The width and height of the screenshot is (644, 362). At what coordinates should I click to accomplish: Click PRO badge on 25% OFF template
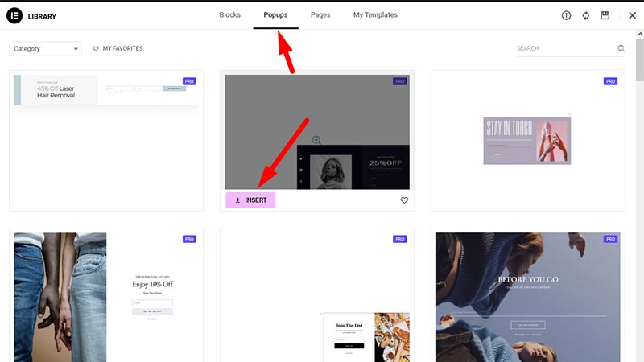point(399,81)
